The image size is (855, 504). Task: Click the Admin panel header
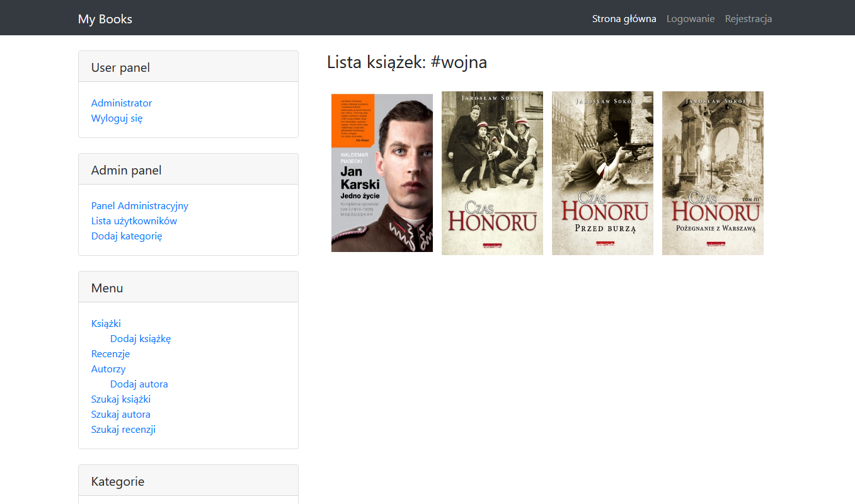pos(188,169)
